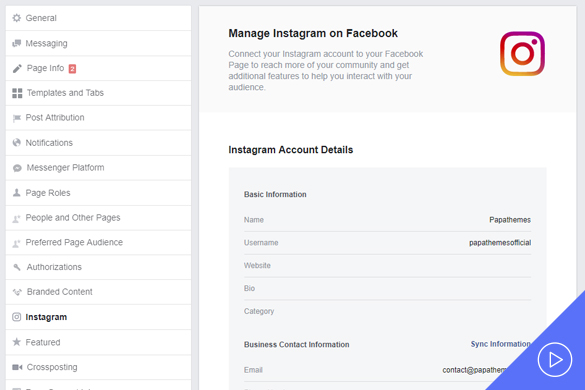Screen dimensions: 585x390
Task: Click the Branded Content handshake icon
Action: pyautogui.click(x=17, y=292)
